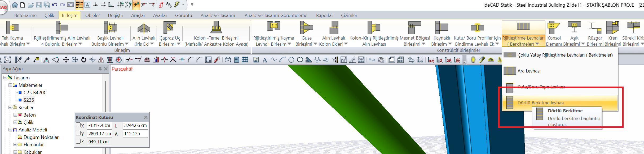Click the zoom window magnifier icon

[7, 60]
